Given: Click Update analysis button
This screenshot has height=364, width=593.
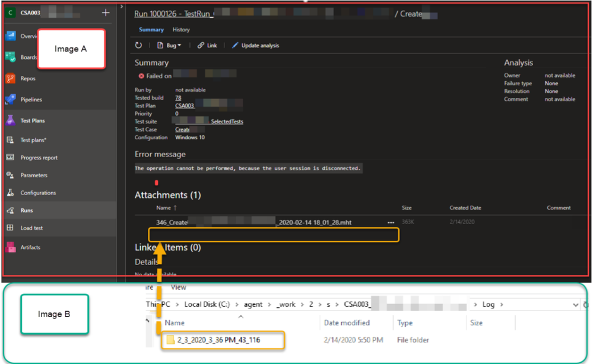Looking at the screenshot, I should click(255, 45).
